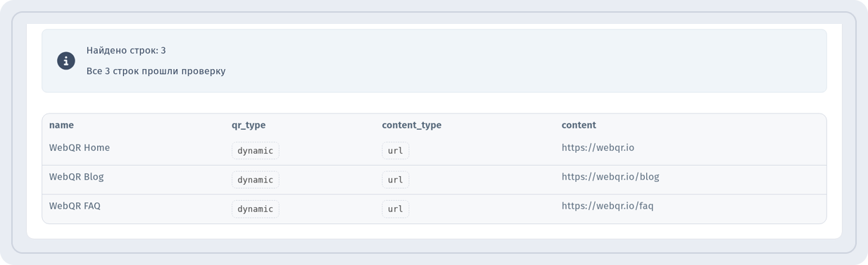Click dynamic badge in WebQR Home row
Screen dimensions: 868x265
click(256, 151)
